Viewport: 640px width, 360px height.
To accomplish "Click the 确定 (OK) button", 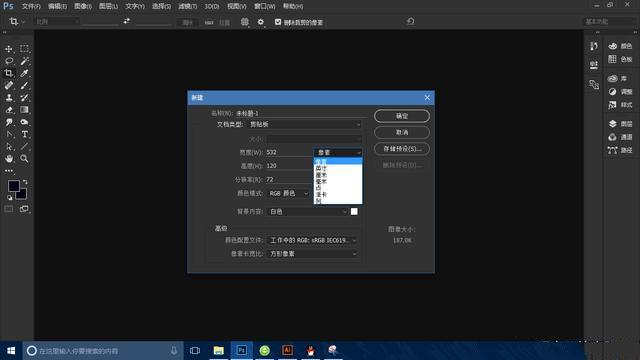I will coord(402,116).
